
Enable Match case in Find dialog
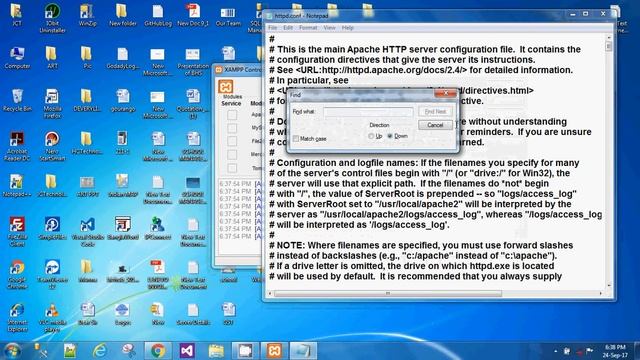pos(296,139)
